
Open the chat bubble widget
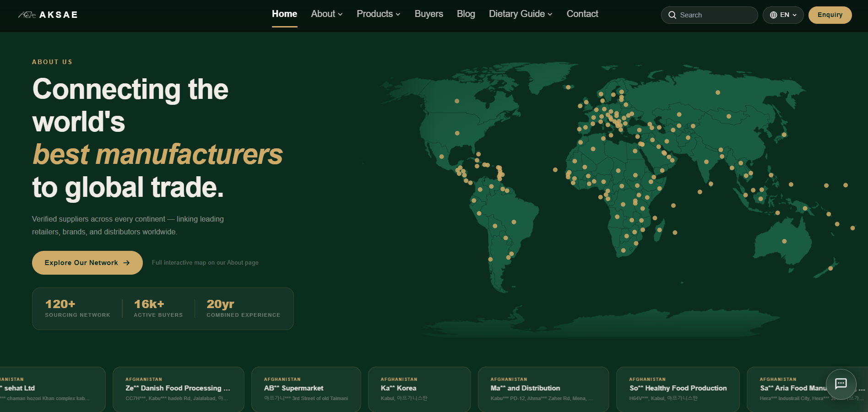tap(841, 384)
